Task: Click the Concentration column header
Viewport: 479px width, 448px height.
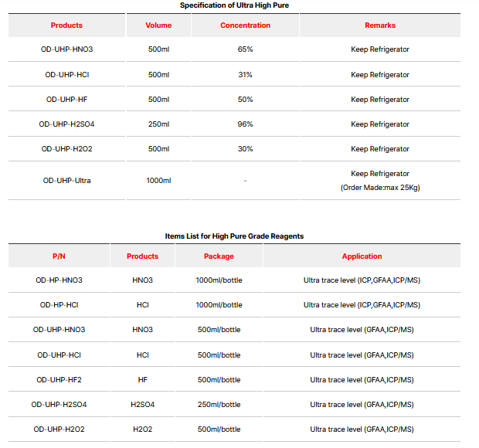Action: click(x=245, y=25)
